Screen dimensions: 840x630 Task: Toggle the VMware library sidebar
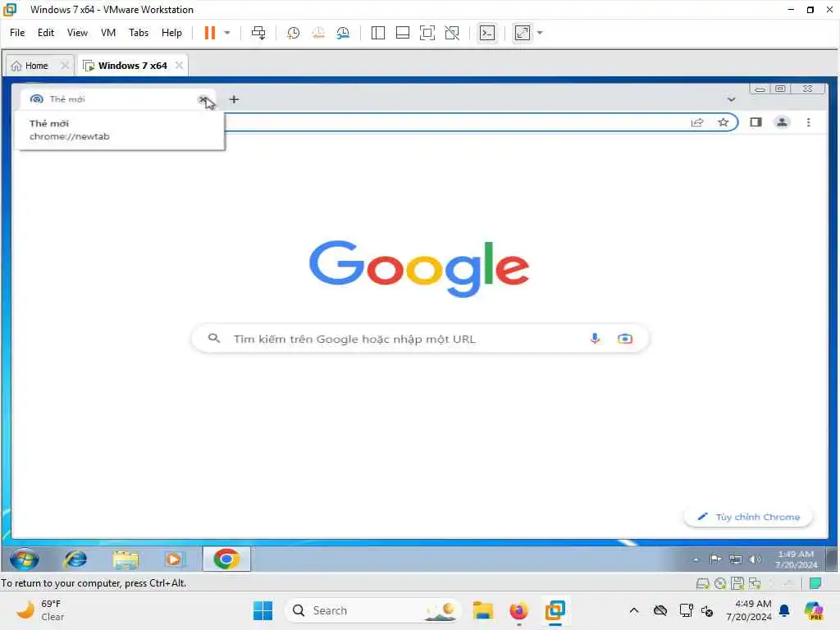coord(377,33)
